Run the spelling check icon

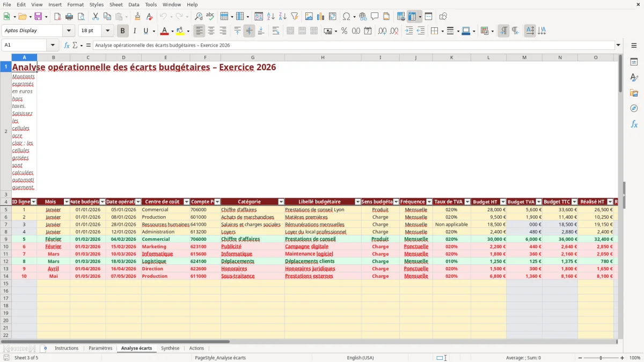pos(210,17)
